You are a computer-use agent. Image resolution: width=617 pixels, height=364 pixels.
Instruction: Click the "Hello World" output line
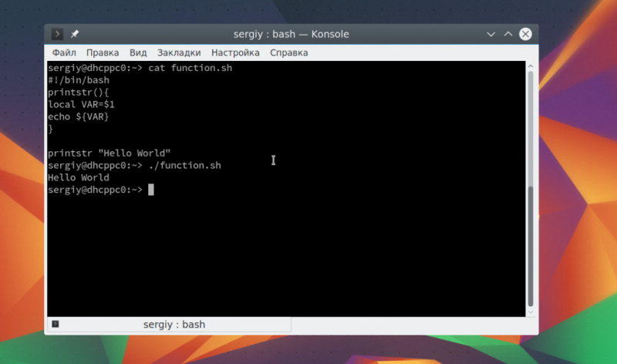(x=79, y=177)
